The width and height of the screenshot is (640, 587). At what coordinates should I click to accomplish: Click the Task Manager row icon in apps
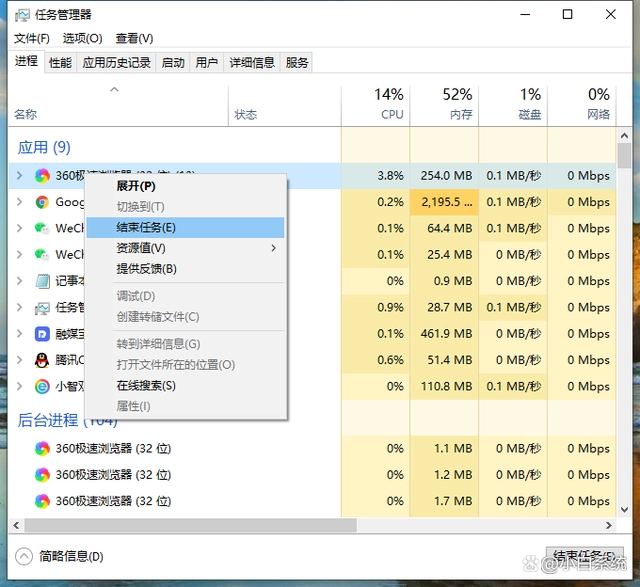pyautogui.click(x=42, y=307)
